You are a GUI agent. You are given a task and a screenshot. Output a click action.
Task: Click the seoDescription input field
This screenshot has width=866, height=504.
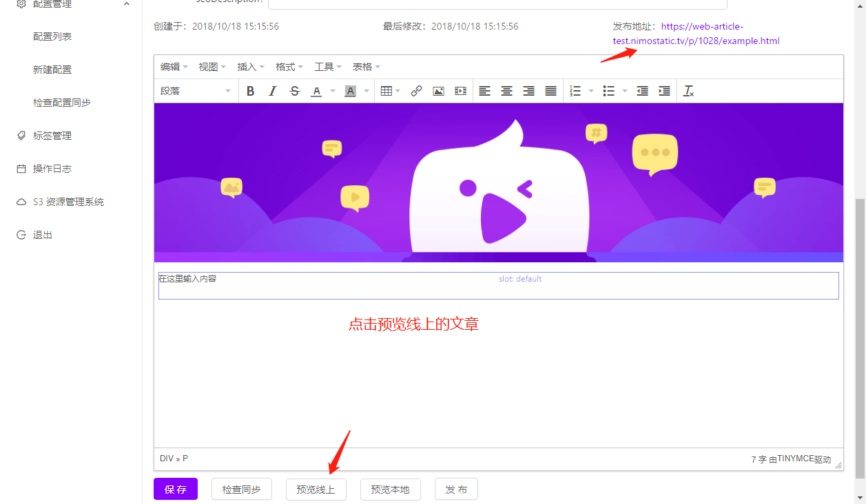pyautogui.click(x=497, y=3)
